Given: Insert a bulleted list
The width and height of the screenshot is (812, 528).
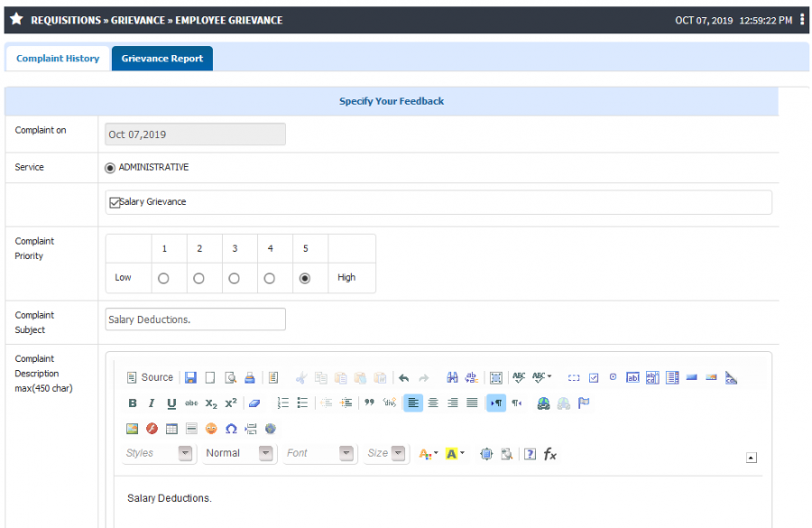Looking at the screenshot, I should [302, 403].
